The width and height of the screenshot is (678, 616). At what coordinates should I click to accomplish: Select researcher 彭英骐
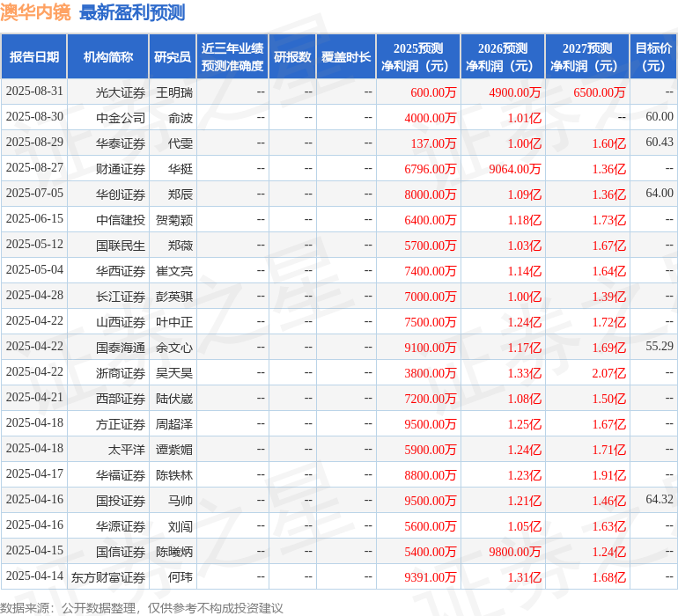pos(174,297)
